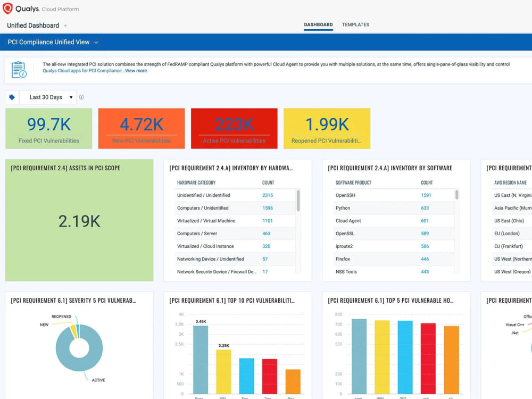
Task: Click the AWS REGION NAME column header
Action: tap(510, 182)
